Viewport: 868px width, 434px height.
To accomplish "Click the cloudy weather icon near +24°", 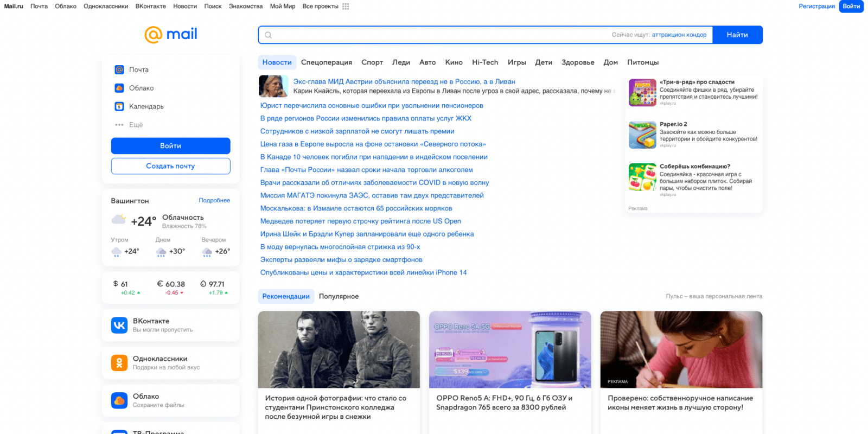I will click(x=119, y=220).
